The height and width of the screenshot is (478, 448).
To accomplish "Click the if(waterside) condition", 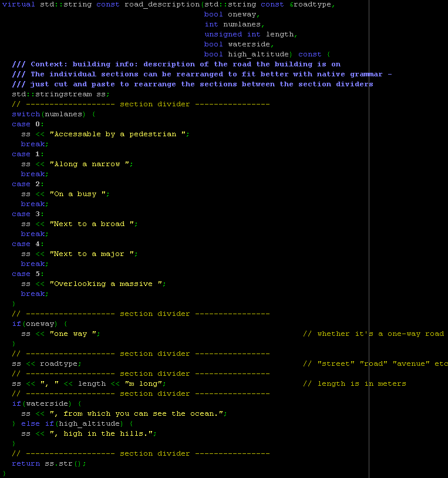I will pos(46,403).
